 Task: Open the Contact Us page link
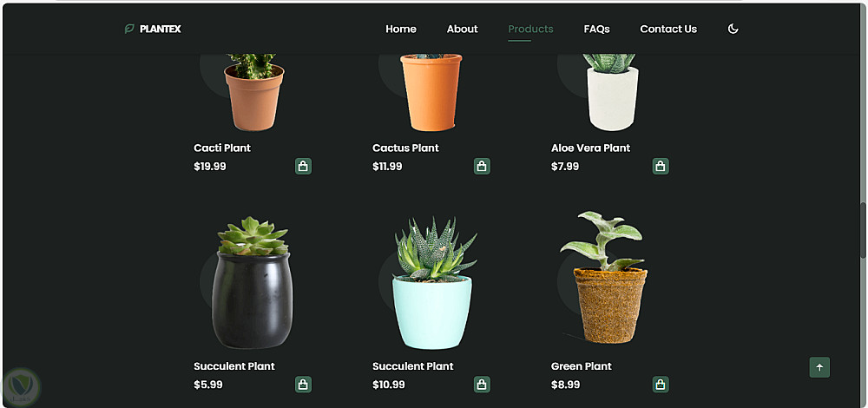668,29
